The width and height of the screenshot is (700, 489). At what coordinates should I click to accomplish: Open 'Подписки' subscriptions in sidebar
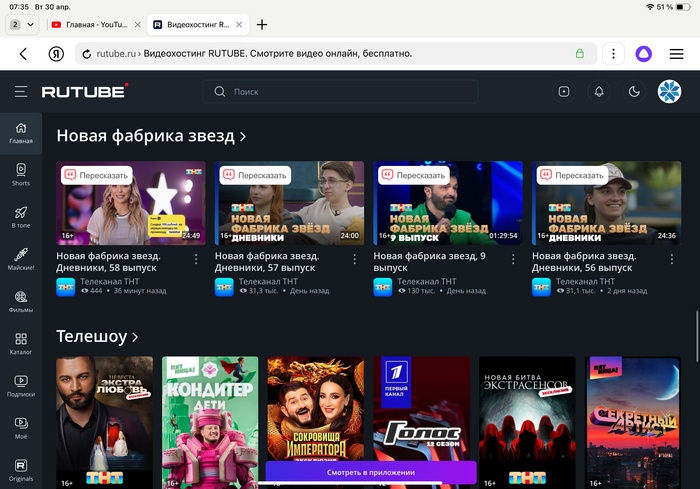click(x=21, y=386)
